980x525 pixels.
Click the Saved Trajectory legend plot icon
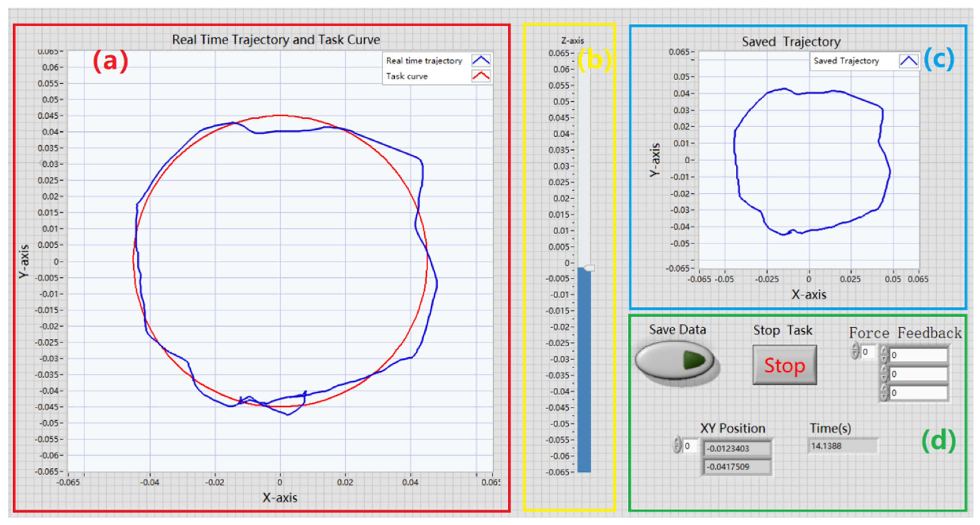[x=908, y=61]
